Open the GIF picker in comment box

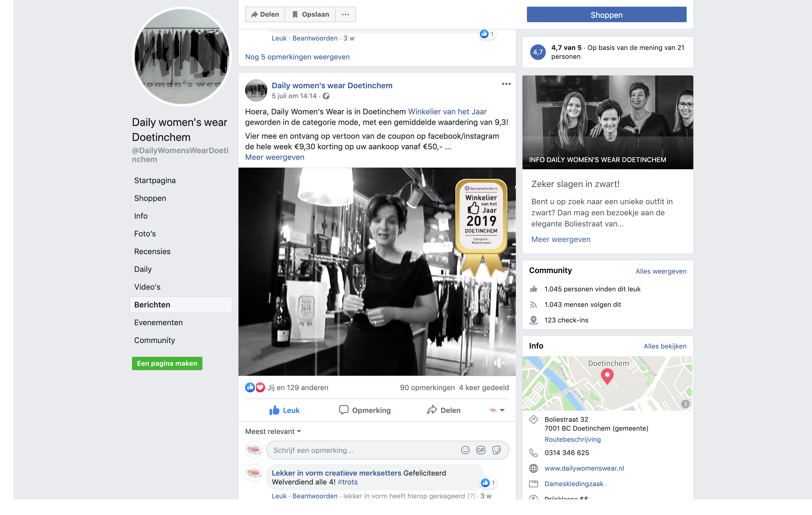pyautogui.click(x=481, y=450)
